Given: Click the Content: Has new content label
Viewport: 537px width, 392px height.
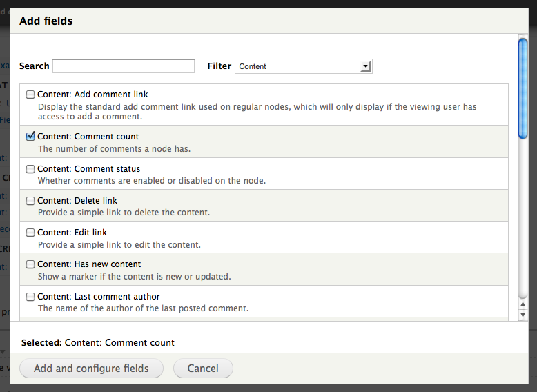Looking at the screenshot, I should tap(89, 264).
